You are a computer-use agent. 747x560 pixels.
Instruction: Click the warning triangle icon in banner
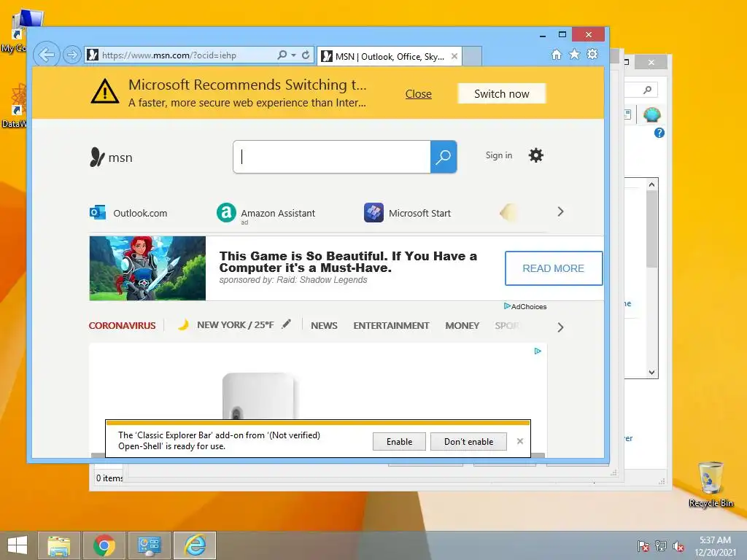(x=105, y=91)
